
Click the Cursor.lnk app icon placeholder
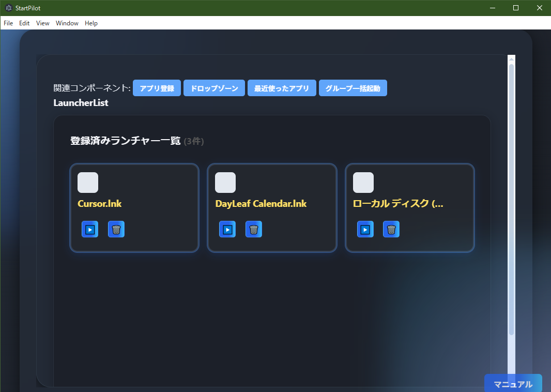(88, 182)
